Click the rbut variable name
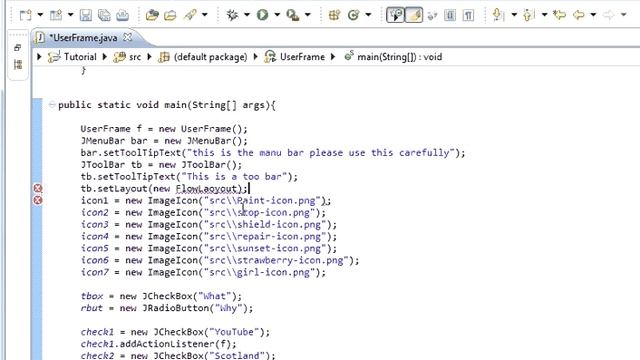640x360 pixels. (91, 308)
